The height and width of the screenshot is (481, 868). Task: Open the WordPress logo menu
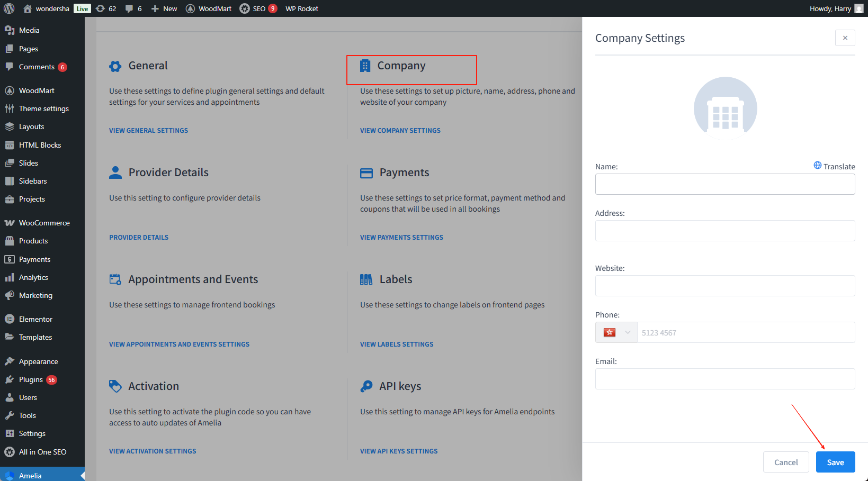coord(9,8)
